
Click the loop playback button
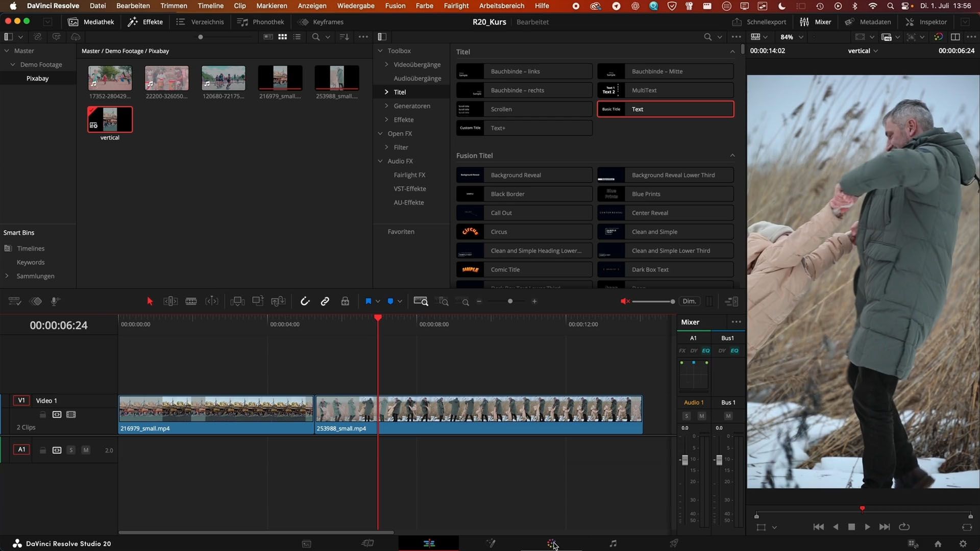(x=904, y=527)
